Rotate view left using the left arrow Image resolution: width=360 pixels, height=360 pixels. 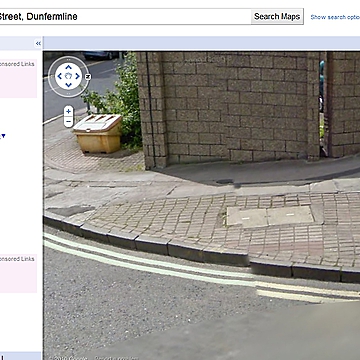pyautogui.click(x=59, y=76)
